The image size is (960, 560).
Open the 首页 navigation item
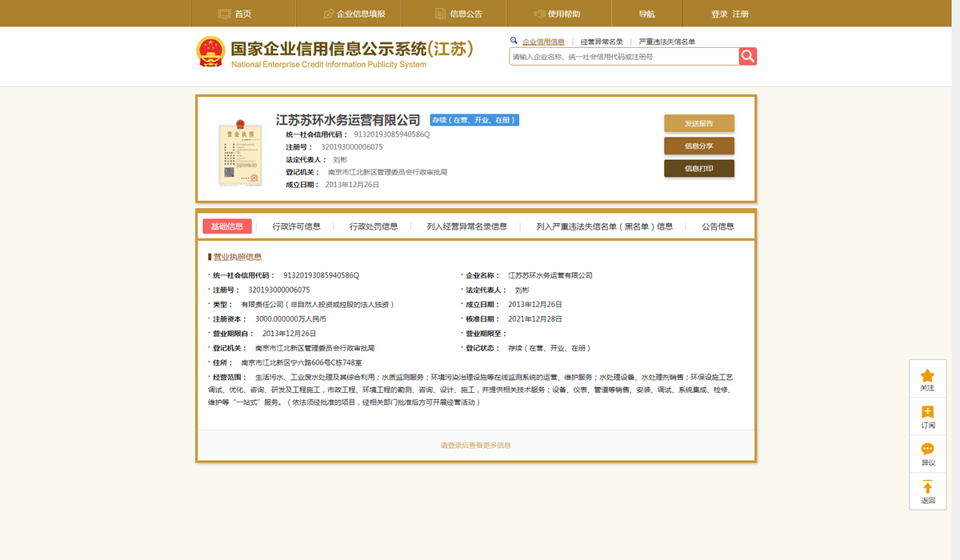click(x=243, y=14)
